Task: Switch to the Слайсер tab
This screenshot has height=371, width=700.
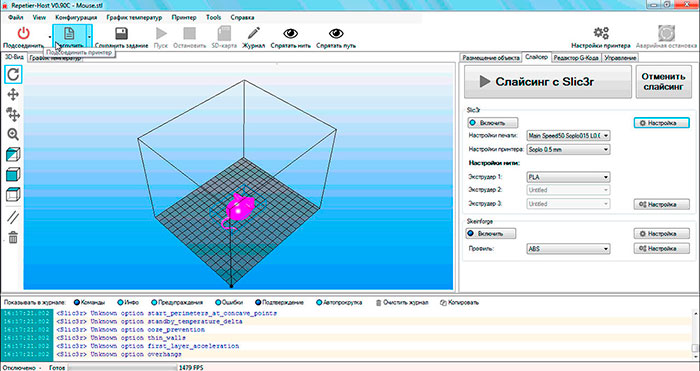Action: [x=537, y=57]
